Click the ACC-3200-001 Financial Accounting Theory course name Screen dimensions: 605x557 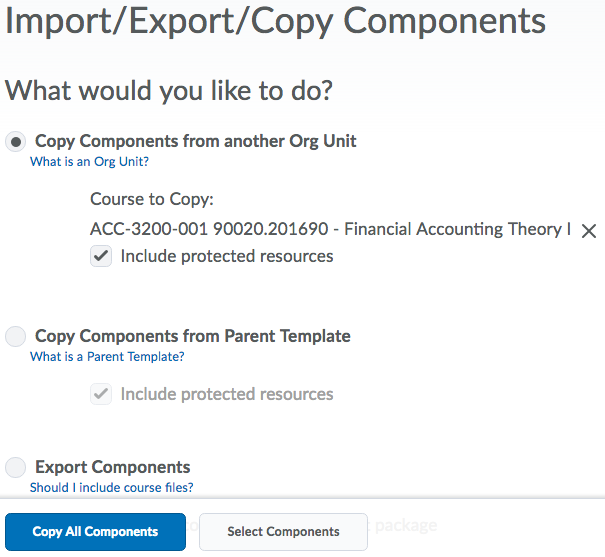tap(330, 230)
